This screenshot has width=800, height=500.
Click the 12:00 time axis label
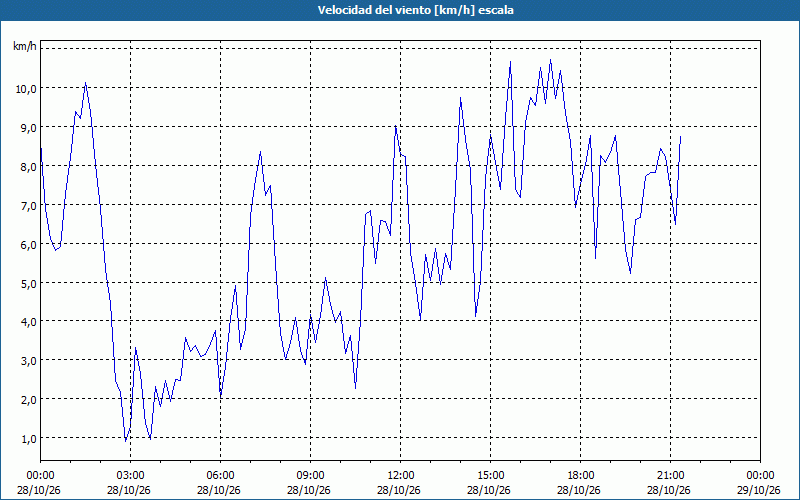(401, 476)
